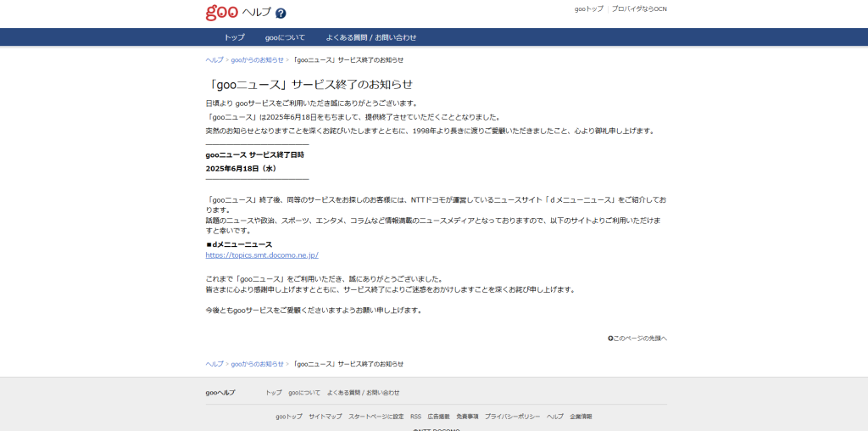Image resolution: width=868 pixels, height=431 pixels.
Task: Open gooについて in the navigation bar
Action: coord(285,37)
